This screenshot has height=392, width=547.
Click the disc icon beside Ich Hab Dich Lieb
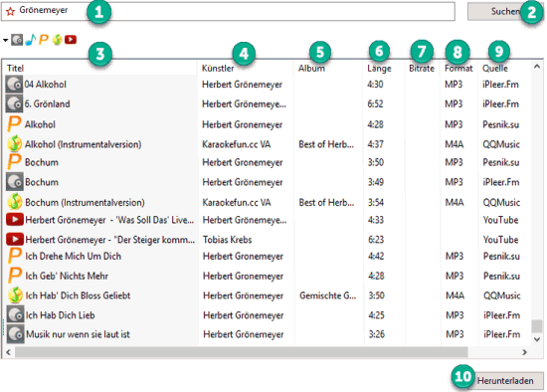pyautogui.click(x=15, y=314)
